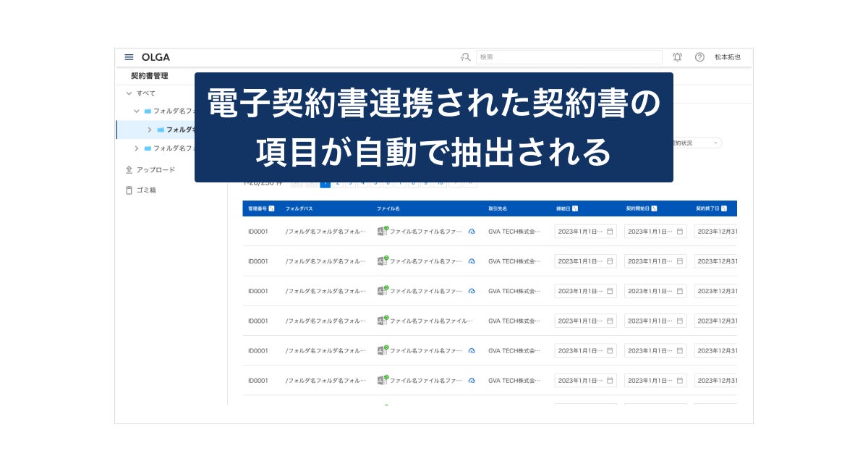Screen dimensions: 868x456
Task: Open help via the question mark icon
Action: coord(699,57)
